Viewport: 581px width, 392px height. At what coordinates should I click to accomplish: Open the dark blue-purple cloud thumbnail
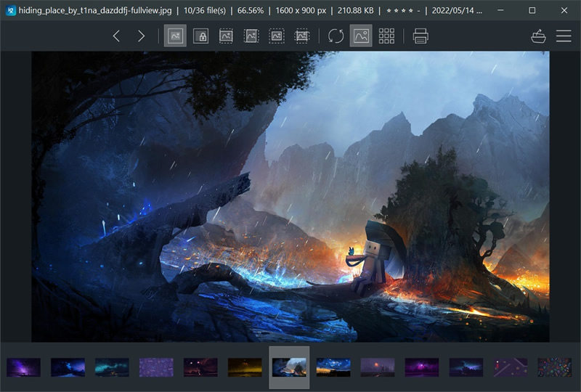[466, 367]
